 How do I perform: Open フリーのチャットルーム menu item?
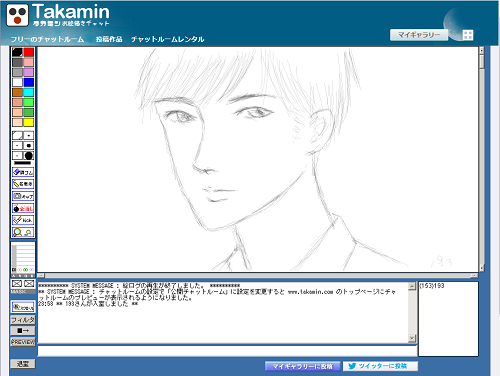pos(47,39)
